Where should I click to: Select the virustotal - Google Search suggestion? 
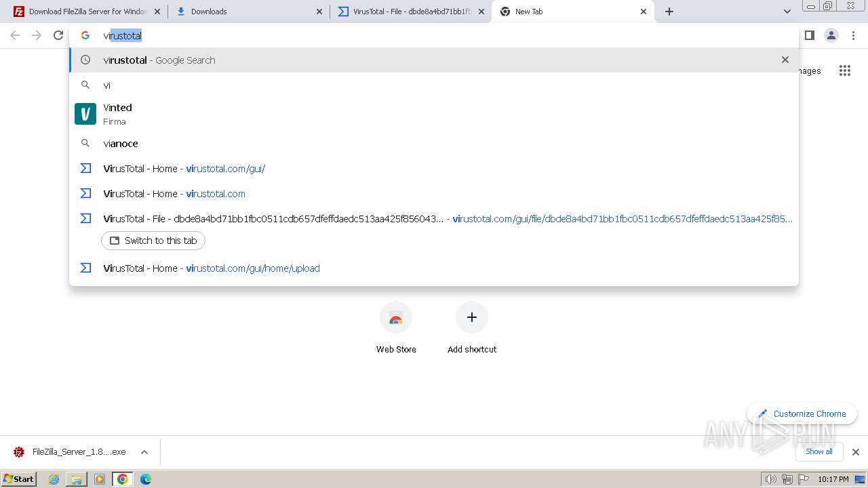click(434, 60)
